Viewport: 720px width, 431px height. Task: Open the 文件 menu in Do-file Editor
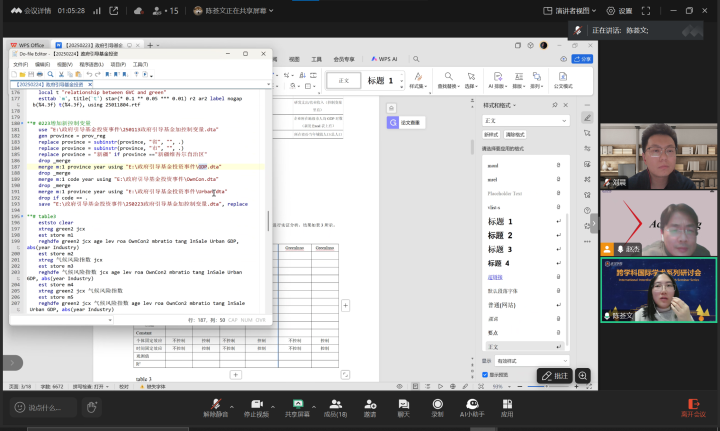coord(20,63)
